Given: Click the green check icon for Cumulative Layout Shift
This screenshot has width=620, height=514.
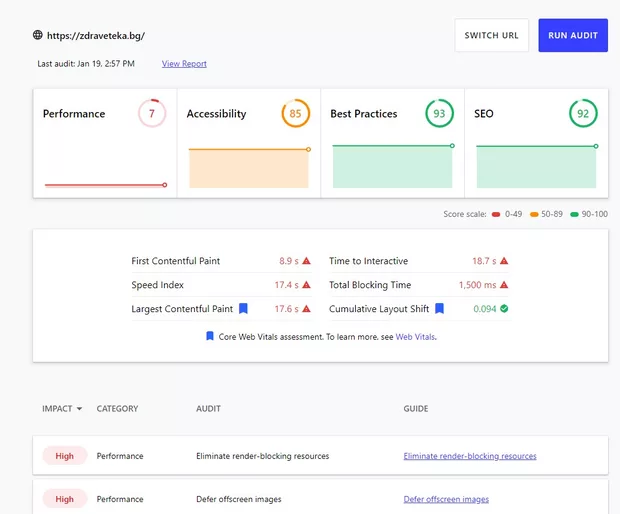Looking at the screenshot, I should (504, 309).
